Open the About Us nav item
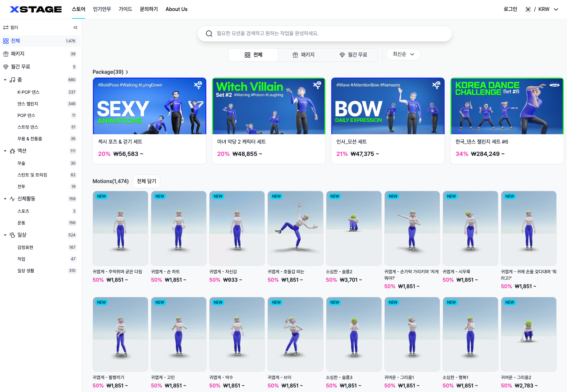This screenshot has width=567, height=392. coord(176,9)
